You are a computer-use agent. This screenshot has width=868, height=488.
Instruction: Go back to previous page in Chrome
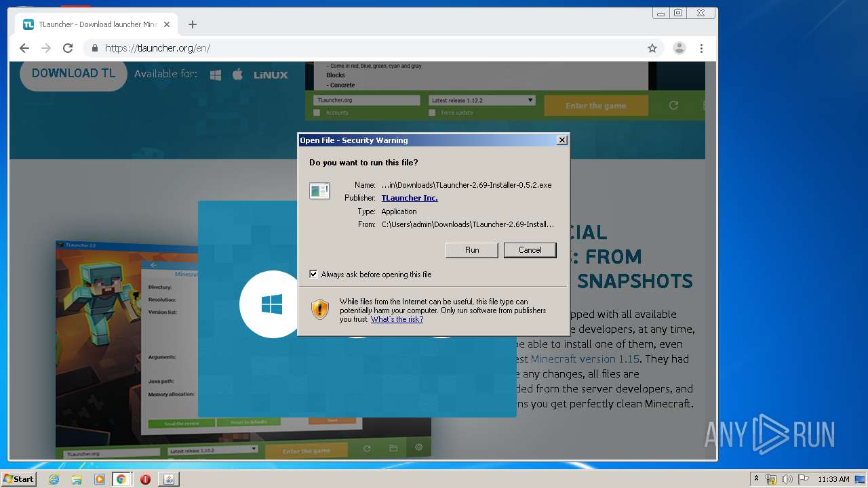[x=24, y=48]
